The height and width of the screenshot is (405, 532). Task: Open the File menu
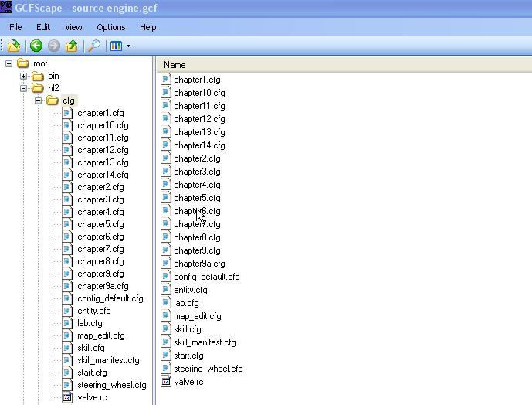click(x=15, y=27)
